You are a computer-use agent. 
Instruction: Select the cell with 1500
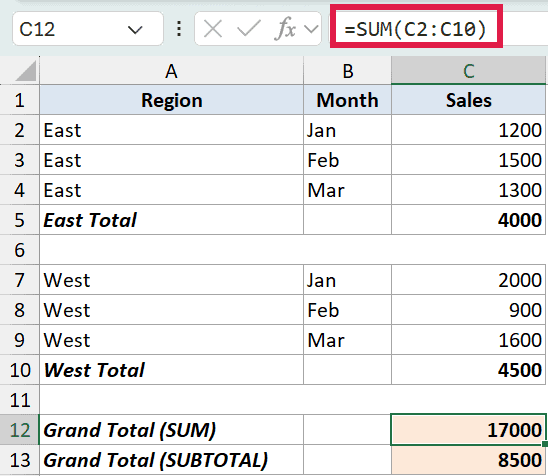(x=468, y=160)
